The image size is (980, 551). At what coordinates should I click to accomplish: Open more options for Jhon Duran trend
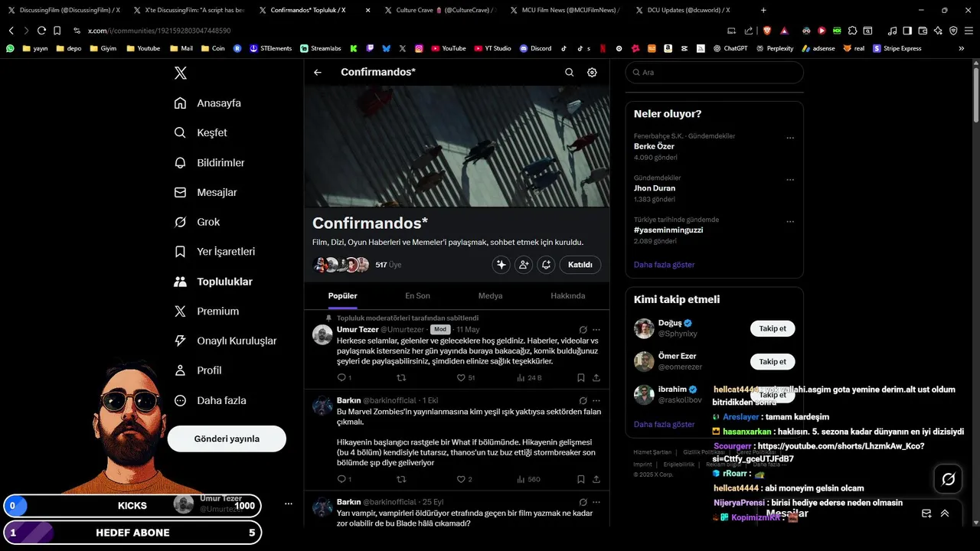coord(790,180)
